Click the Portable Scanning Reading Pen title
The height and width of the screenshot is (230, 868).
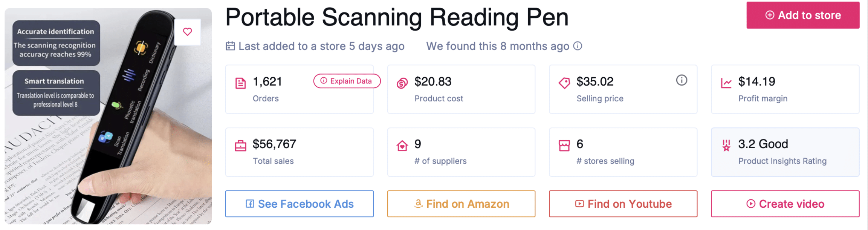click(397, 17)
